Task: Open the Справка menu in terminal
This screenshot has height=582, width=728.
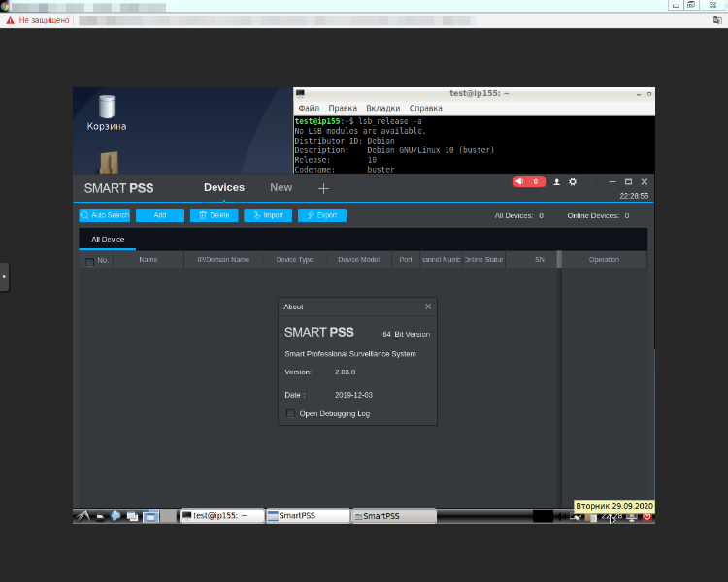Action: coord(425,108)
